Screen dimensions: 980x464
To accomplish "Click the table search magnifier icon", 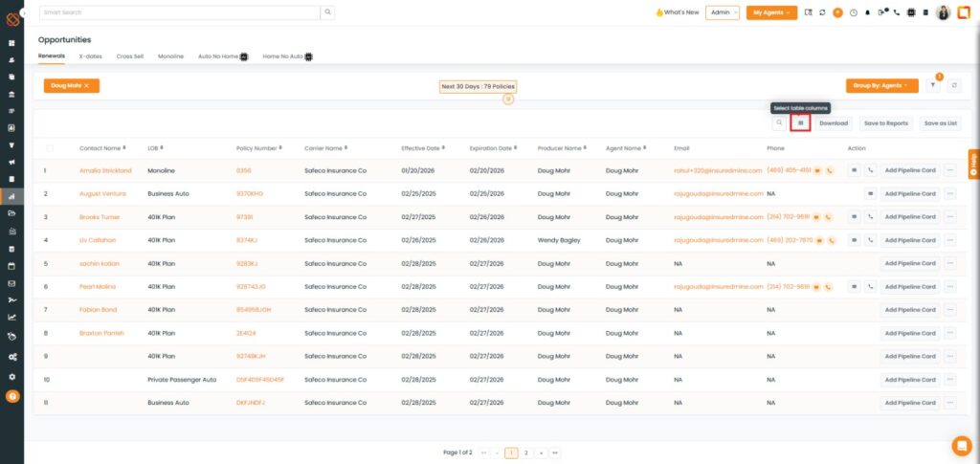I will pyautogui.click(x=779, y=122).
